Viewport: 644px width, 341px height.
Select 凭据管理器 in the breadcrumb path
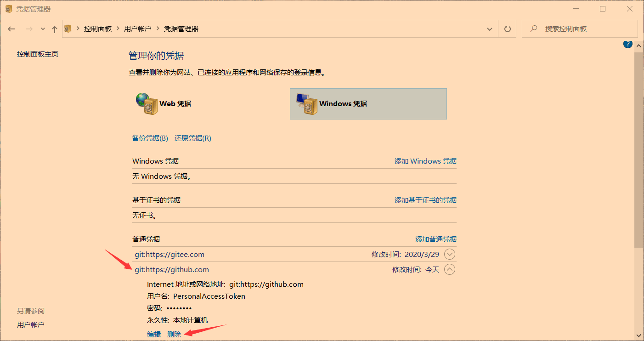point(181,28)
